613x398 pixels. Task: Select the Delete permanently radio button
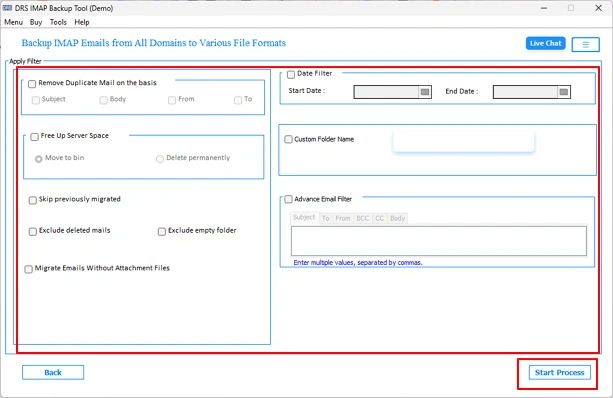(x=160, y=159)
